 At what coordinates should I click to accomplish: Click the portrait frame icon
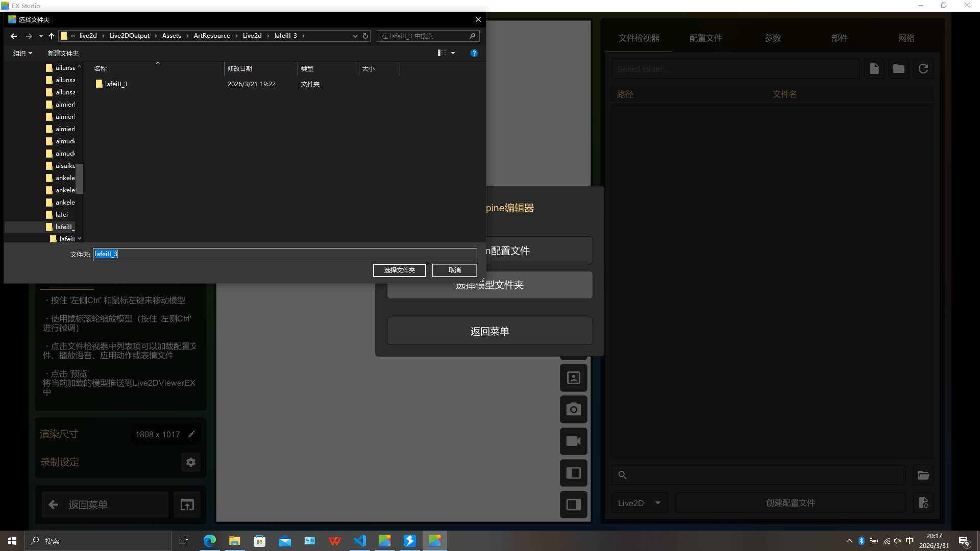coord(573,378)
